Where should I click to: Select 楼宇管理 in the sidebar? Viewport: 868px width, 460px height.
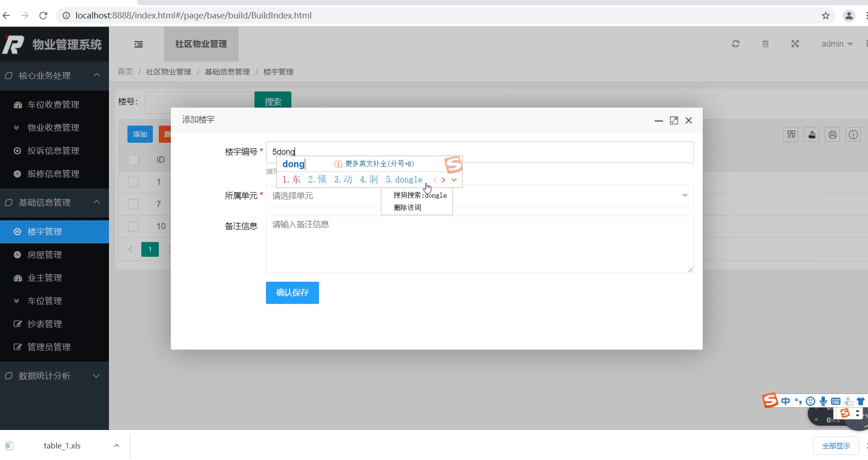(x=54, y=232)
